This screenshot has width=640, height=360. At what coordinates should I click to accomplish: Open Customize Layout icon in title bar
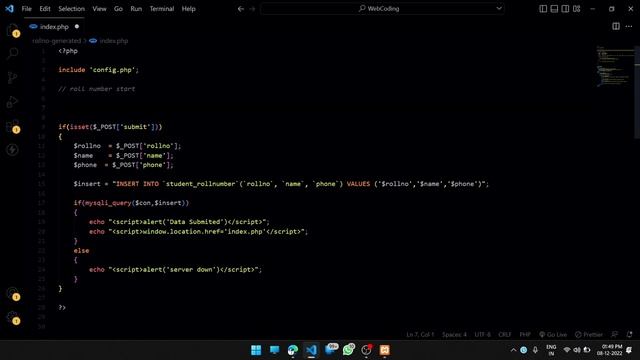pos(576,9)
